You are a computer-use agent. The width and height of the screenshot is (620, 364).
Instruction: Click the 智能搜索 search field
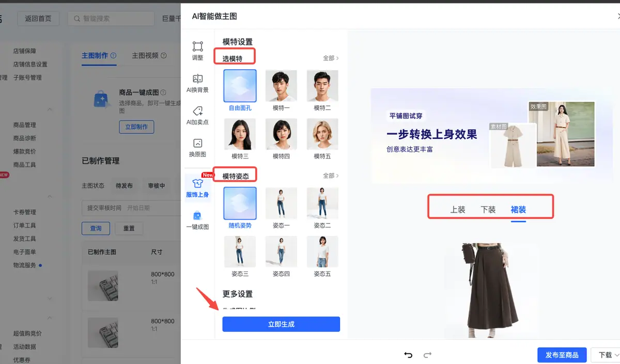tap(111, 19)
